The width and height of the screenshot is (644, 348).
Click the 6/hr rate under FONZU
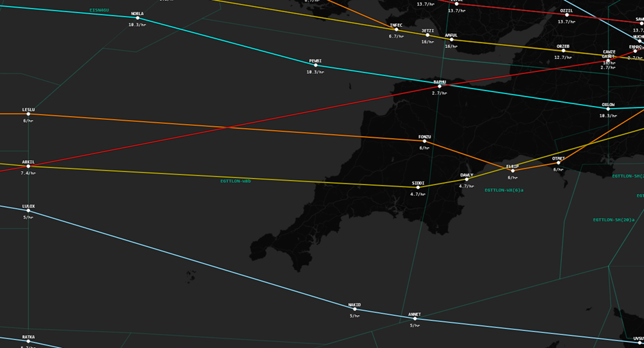click(x=425, y=148)
